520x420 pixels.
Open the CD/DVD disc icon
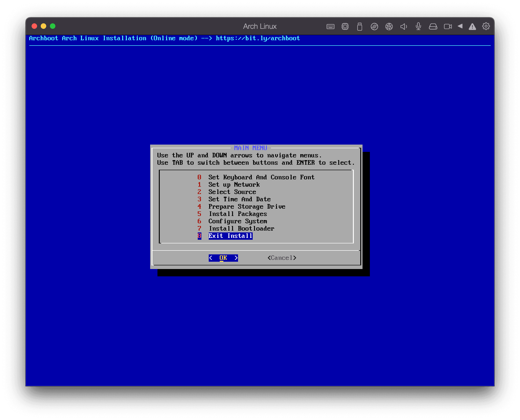point(374,26)
